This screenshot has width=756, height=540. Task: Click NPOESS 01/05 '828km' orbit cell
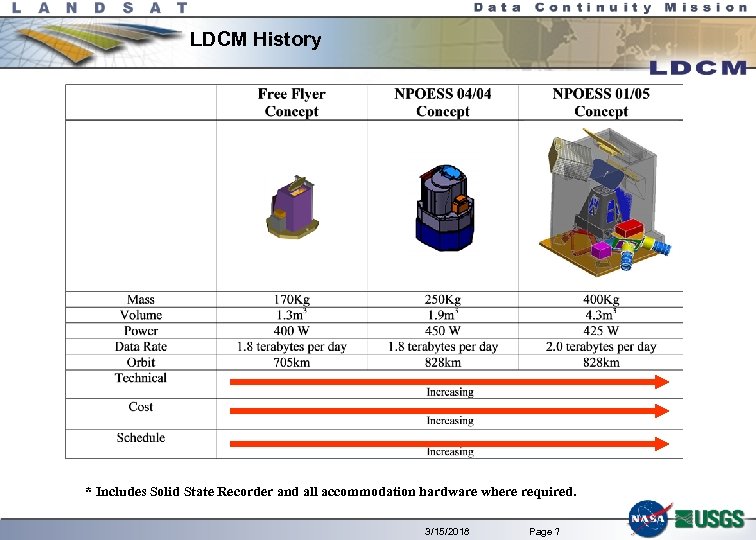(601, 362)
